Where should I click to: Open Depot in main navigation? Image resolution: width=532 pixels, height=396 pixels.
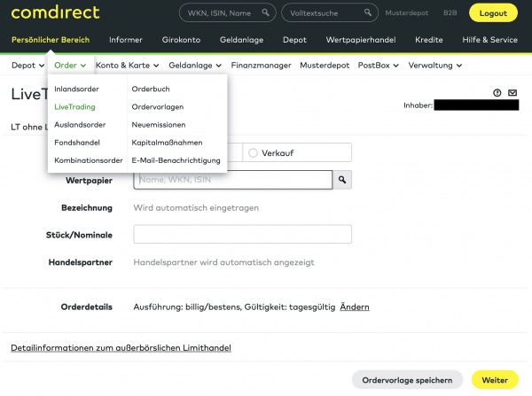coord(294,40)
